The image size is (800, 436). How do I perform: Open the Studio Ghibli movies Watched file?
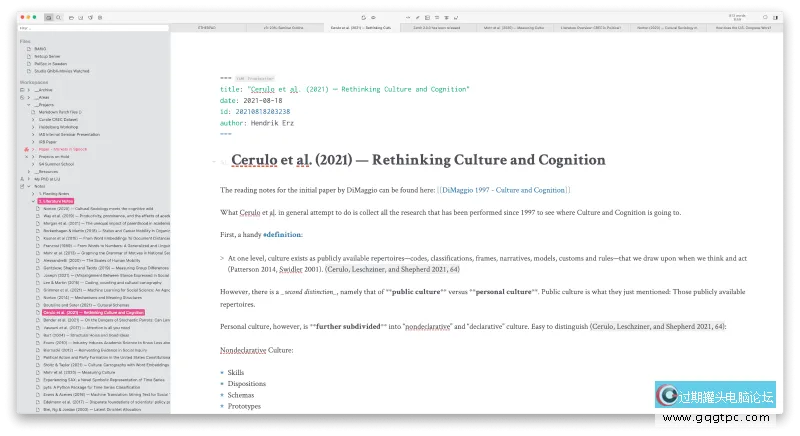click(x=62, y=71)
